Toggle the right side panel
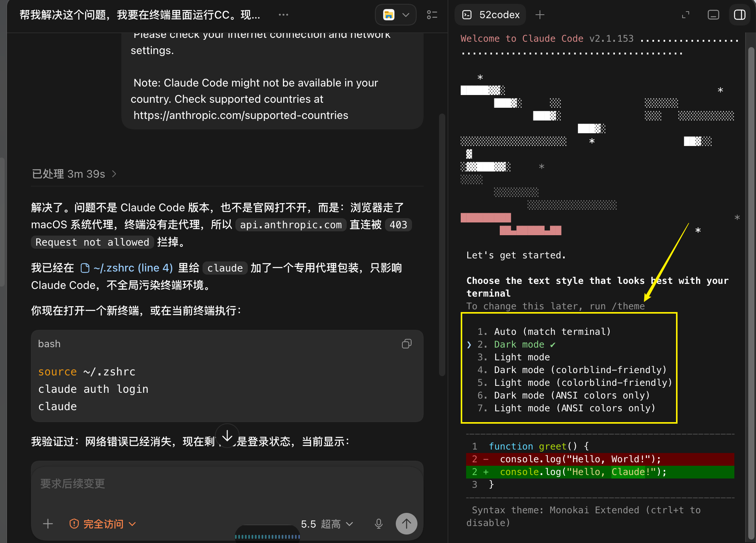756x543 pixels. [x=740, y=15]
